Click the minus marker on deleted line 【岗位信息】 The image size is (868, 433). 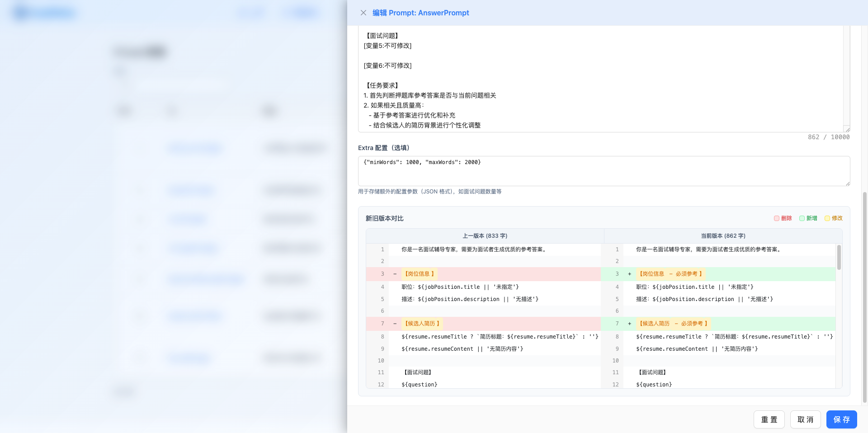[394, 274]
